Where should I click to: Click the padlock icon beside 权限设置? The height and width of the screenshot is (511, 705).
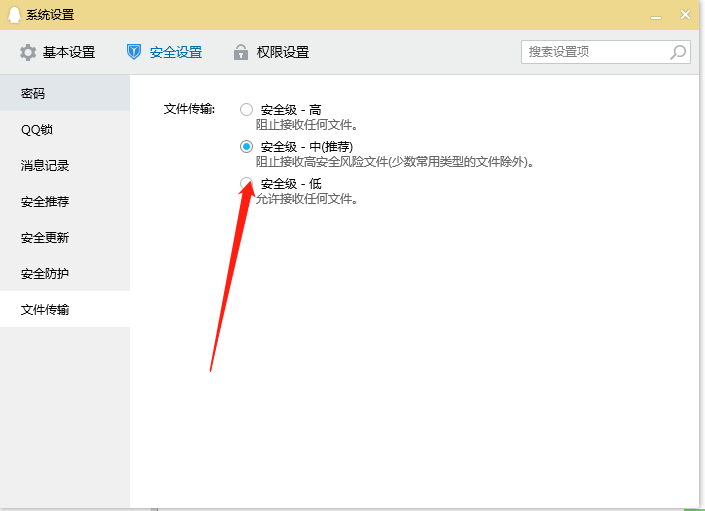pyautogui.click(x=241, y=52)
